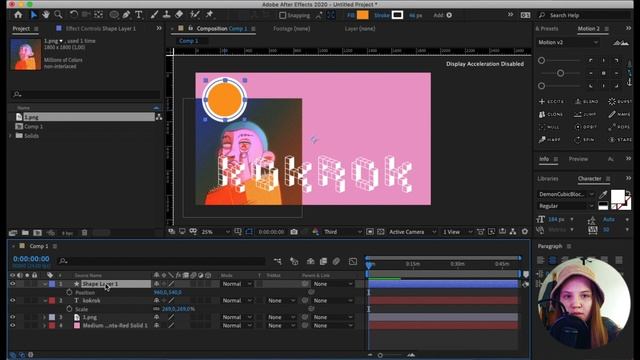640x360 pixels.
Task: Open the Active Camera dropdown
Action: click(412, 232)
